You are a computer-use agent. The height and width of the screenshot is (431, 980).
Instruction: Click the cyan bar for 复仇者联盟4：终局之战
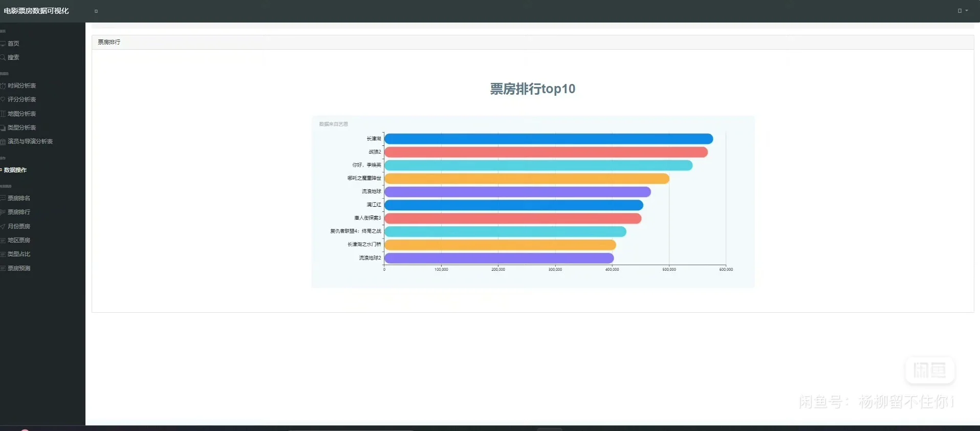(505, 232)
